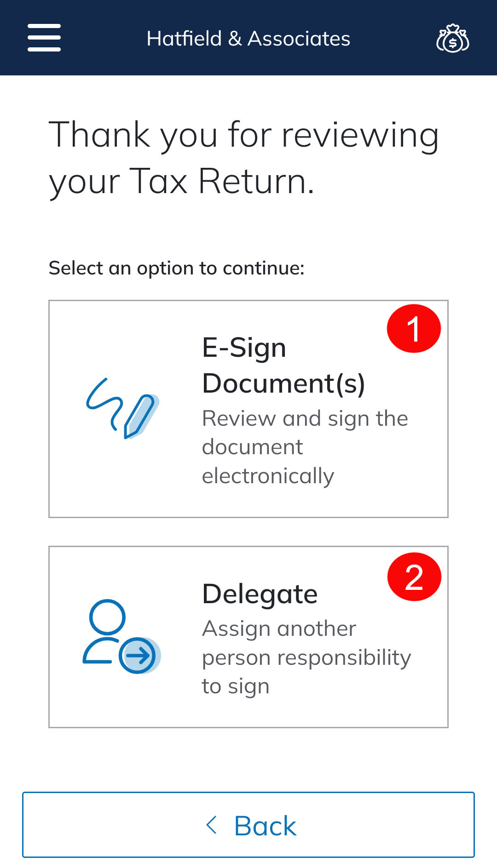Click the "Thank you for reviewing" heading

pyautogui.click(x=244, y=135)
